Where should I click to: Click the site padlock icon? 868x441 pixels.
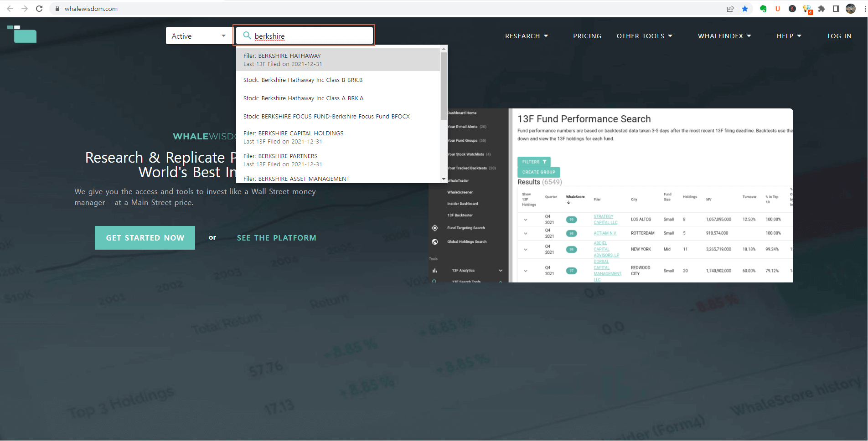pos(57,9)
